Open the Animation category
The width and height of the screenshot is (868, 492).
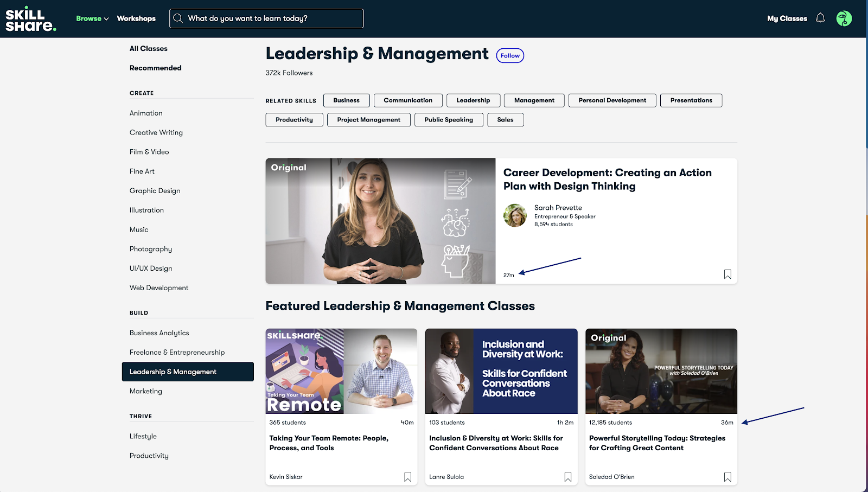(x=146, y=113)
